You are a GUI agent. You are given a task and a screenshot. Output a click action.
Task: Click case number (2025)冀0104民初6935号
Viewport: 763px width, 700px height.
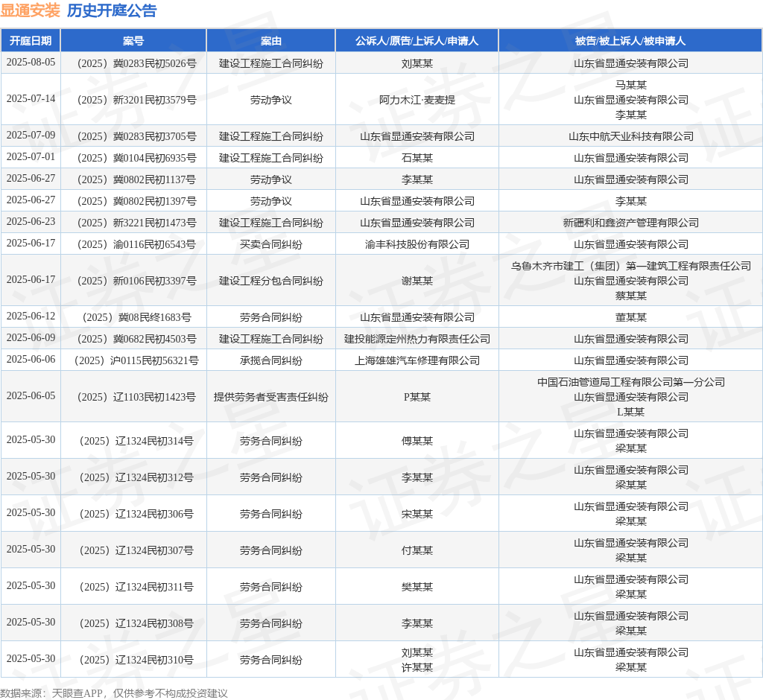133,158
